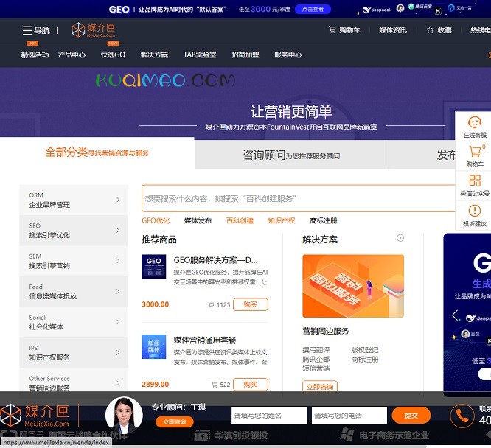
Task: Open the GEO服务解决方案 product title
Action: click(215, 260)
